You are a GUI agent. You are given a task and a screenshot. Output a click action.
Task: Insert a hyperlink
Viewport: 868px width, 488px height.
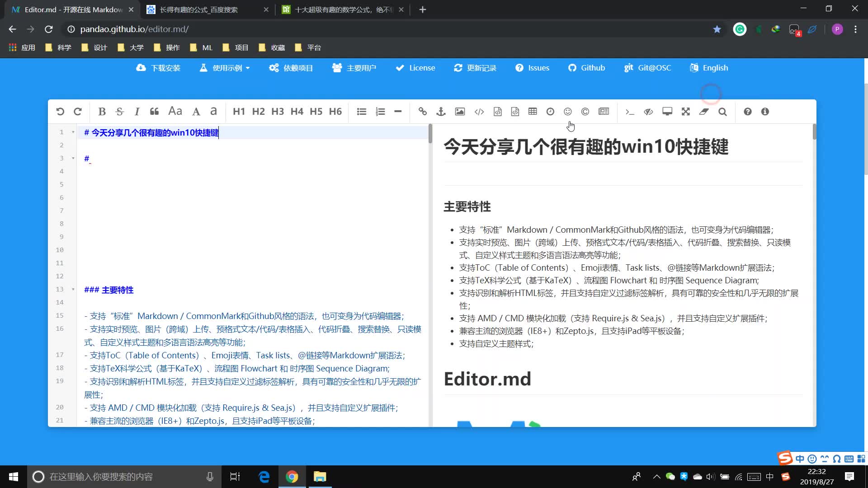tap(423, 112)
